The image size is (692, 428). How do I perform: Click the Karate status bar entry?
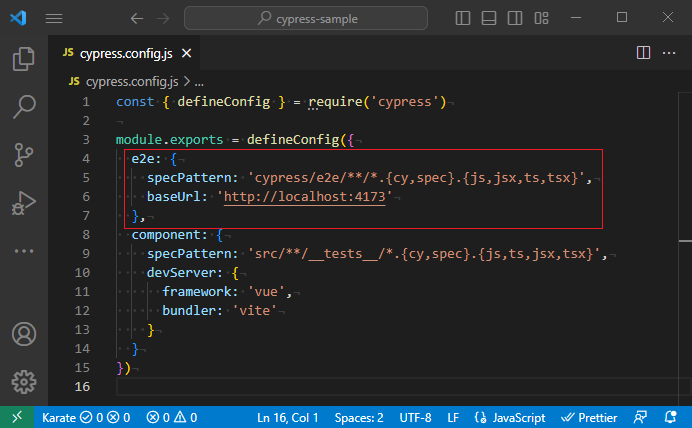tap(86, 417)
